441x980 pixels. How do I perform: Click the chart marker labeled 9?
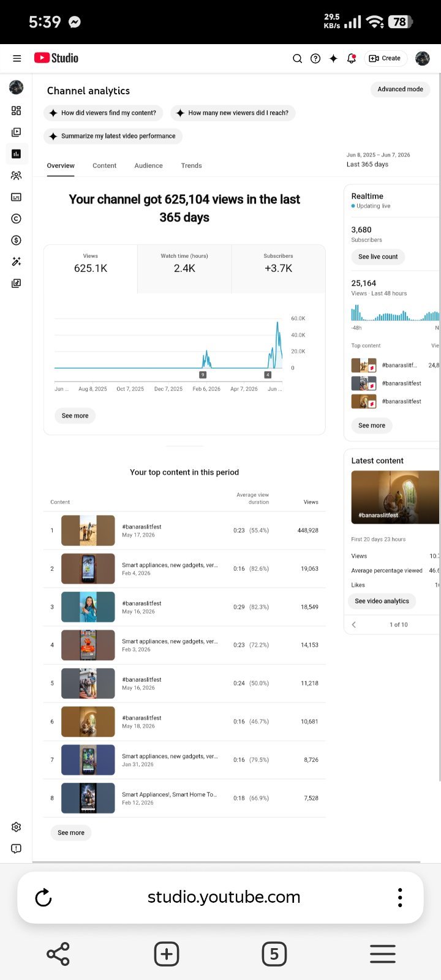tap(203, 374)
